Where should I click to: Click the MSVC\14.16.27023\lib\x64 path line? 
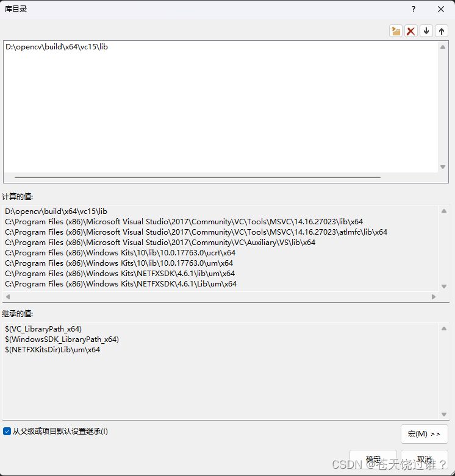184,222
